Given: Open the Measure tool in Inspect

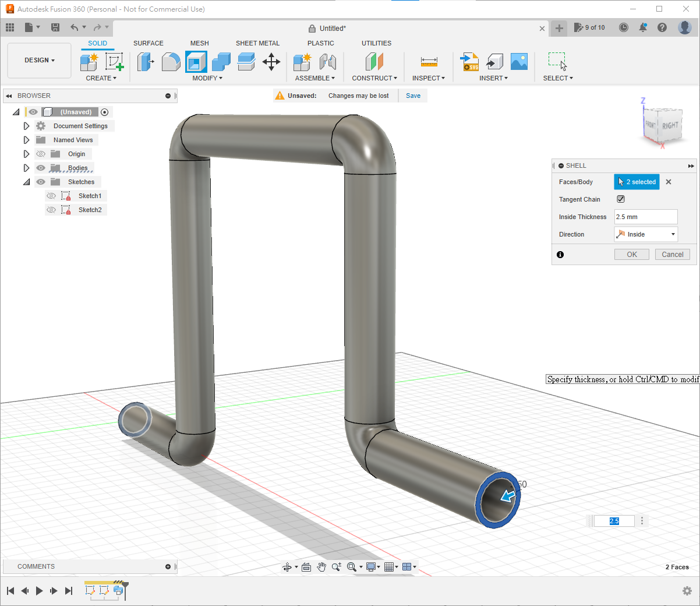Looking at the screenshot, I should point(429,61).
